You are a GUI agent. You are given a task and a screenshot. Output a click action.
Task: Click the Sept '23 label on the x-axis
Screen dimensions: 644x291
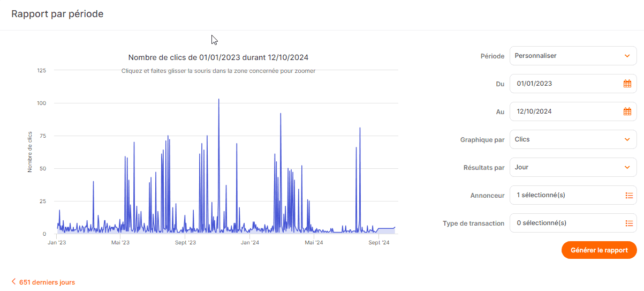click(185, 243)
